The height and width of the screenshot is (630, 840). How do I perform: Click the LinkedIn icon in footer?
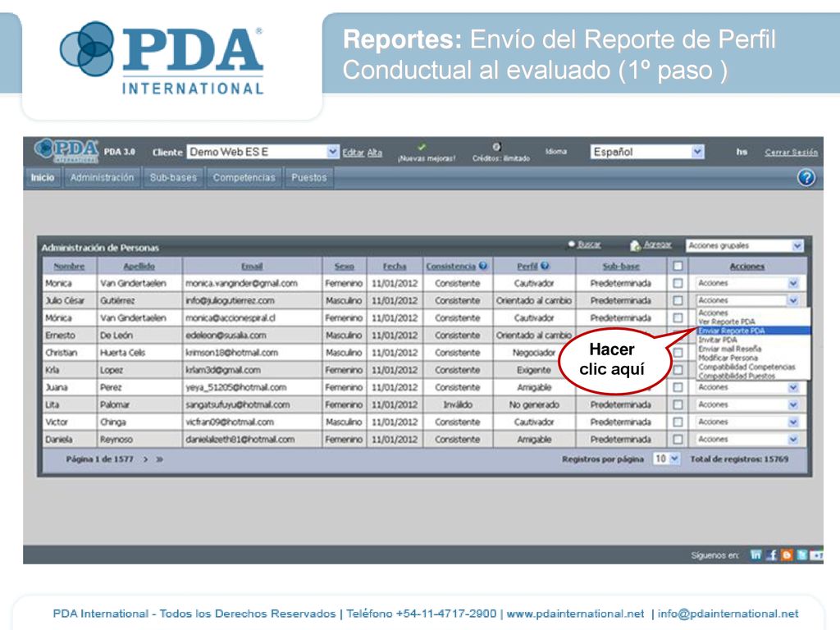point(756,555)
